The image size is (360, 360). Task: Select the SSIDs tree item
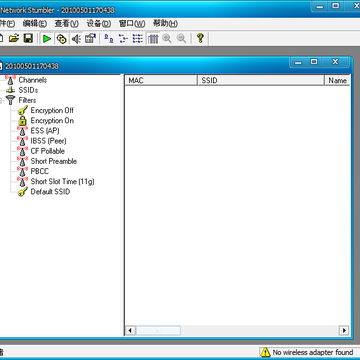coord(28,90)
